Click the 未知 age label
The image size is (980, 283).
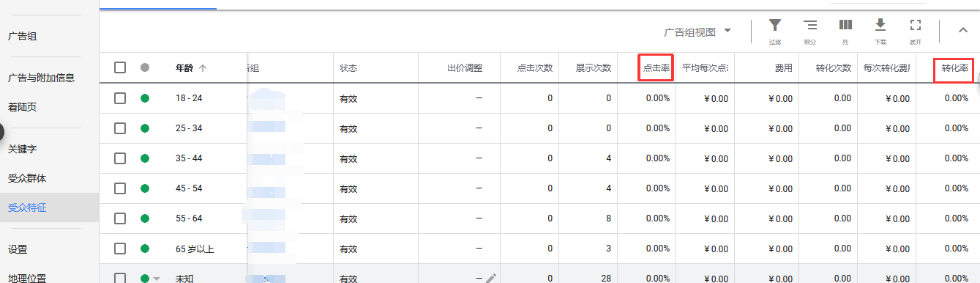click(x=184, y=279)
